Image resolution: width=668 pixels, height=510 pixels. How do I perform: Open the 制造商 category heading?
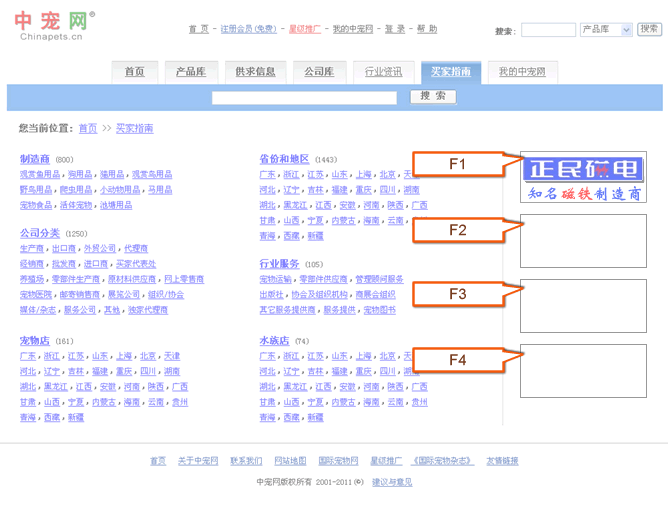tap(35, 159)
